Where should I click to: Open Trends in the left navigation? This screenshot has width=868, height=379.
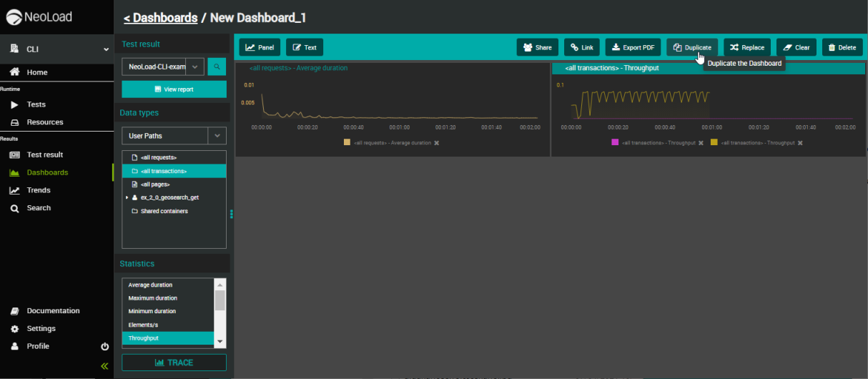[39, 190]
